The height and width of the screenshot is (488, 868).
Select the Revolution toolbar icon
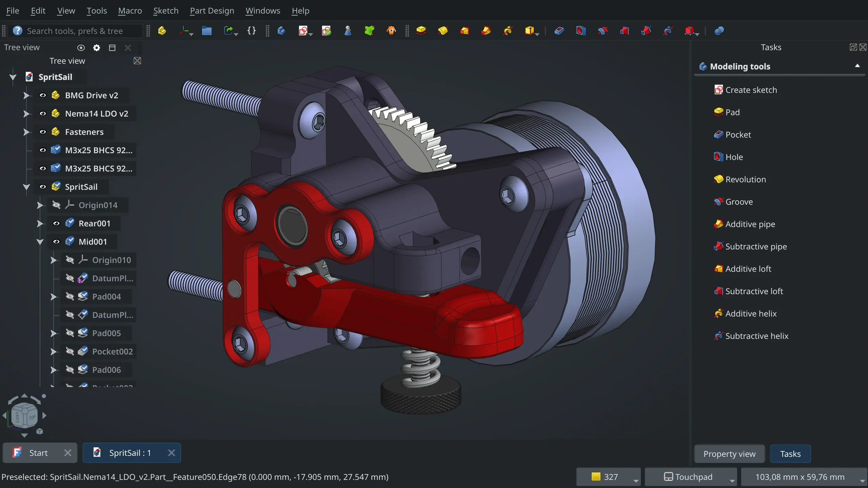[x=442, y=31]
